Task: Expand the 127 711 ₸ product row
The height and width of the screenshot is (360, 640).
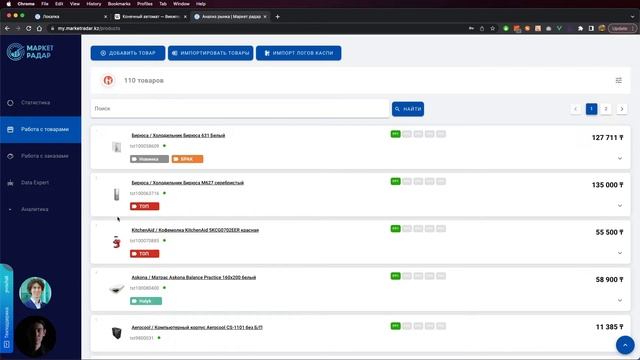Action: point(620,158)
